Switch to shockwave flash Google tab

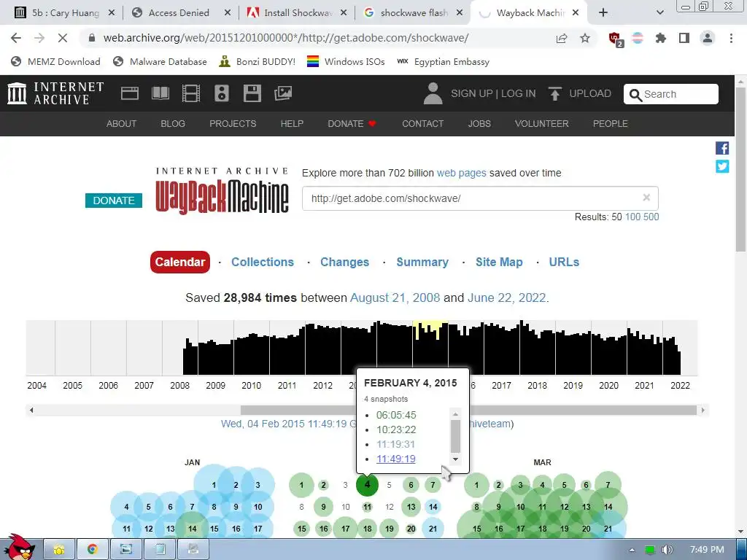tap(414, 13)
